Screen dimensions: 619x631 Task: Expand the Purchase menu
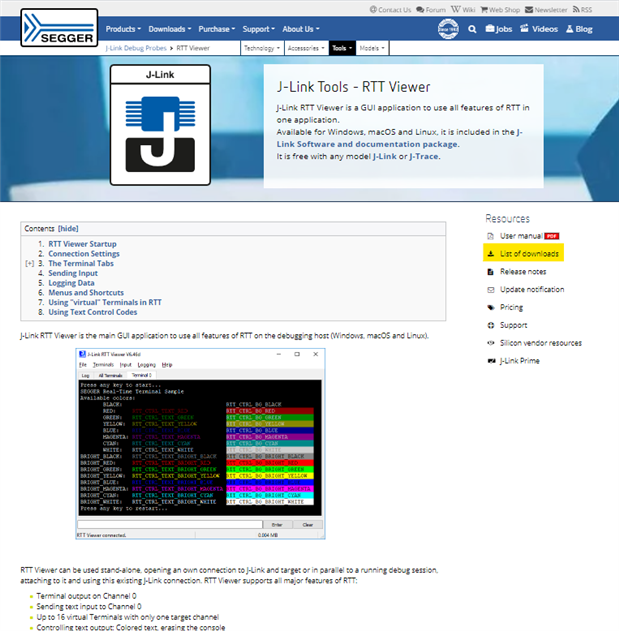point(217,29)
